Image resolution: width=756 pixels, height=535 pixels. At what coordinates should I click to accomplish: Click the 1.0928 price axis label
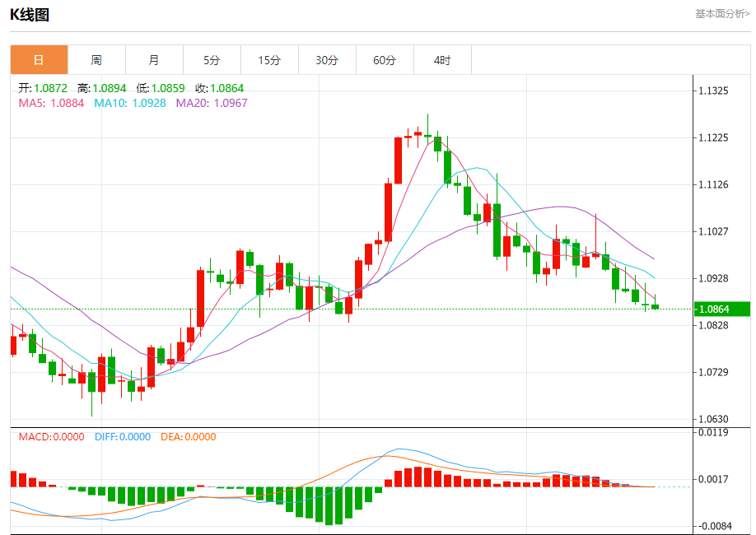coord(713,278)
